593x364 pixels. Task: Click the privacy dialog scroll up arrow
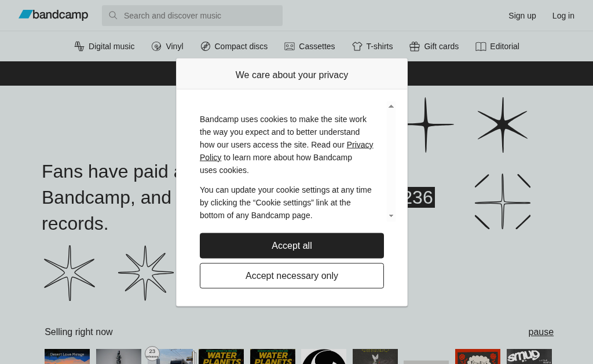(391, 106)
